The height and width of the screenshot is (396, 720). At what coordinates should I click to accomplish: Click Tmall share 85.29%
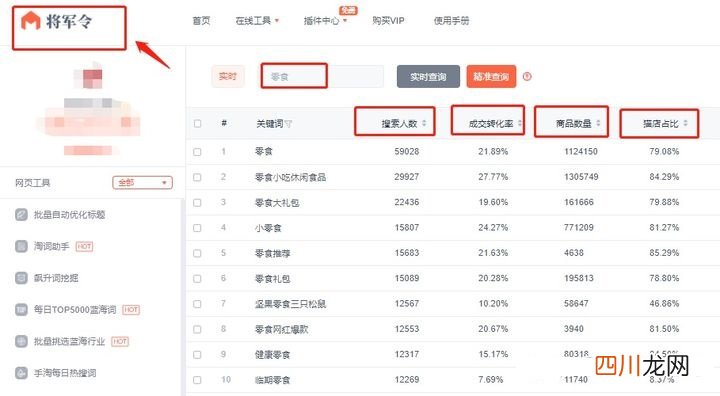point(664,253)
